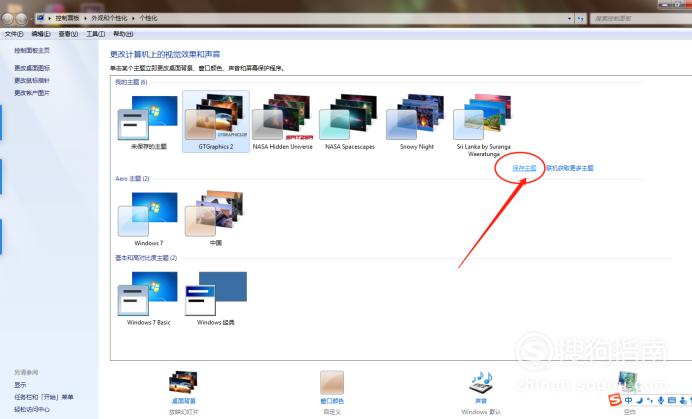Viewport: 692px width, 419px height.
Task: Open the 窗口颜色 color swatch
Action: click(x=332, y=382)
